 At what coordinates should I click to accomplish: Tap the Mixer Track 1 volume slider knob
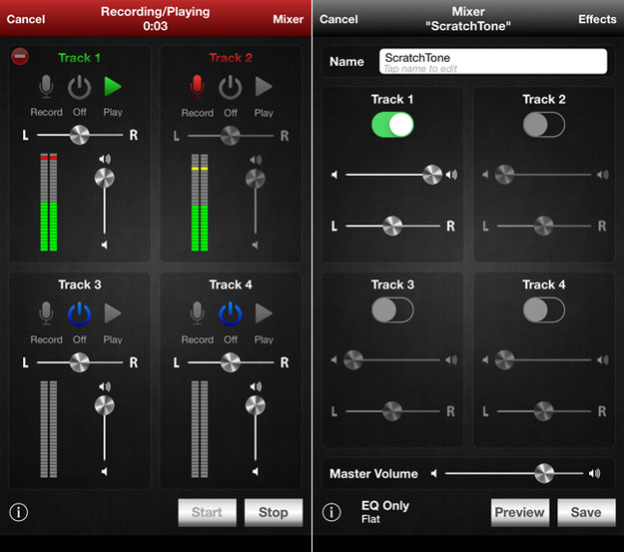[x=432, y=174]
